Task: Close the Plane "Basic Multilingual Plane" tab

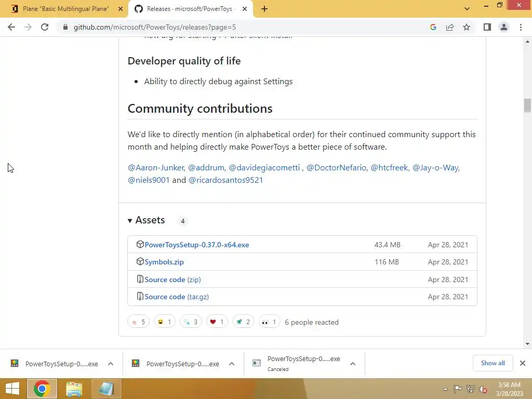Action: [121, 9]
